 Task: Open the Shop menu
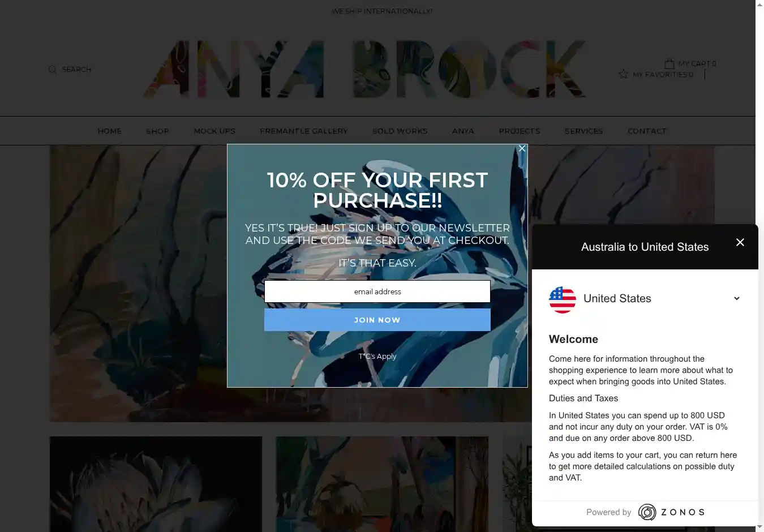pyautogui.click(x=157, y=131)
